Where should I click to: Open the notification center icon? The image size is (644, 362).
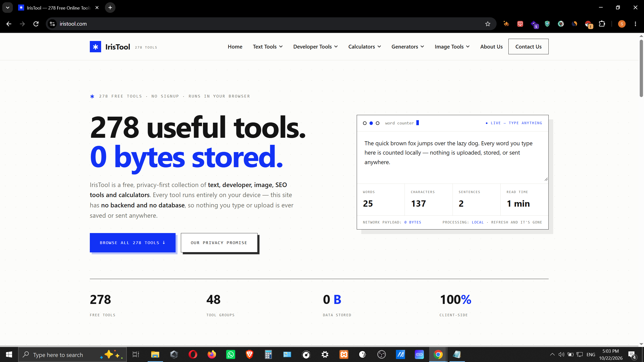(632, 355)
